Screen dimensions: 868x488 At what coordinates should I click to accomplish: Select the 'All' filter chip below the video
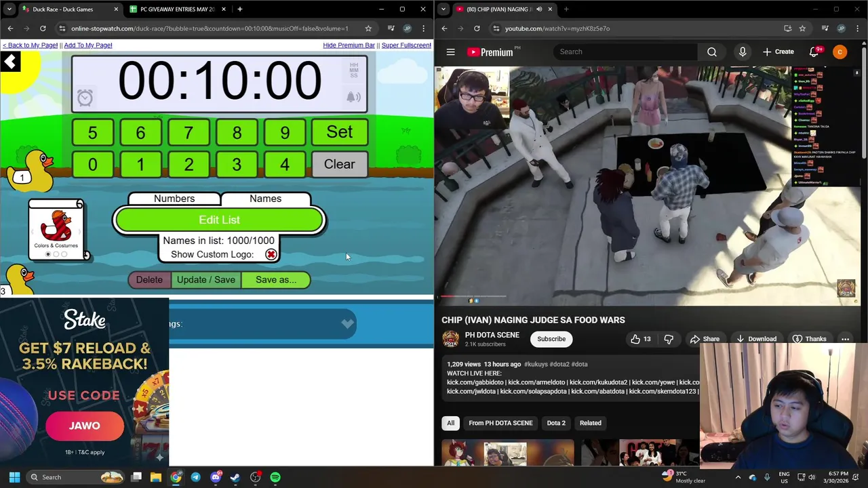click(x=450, y=423)
